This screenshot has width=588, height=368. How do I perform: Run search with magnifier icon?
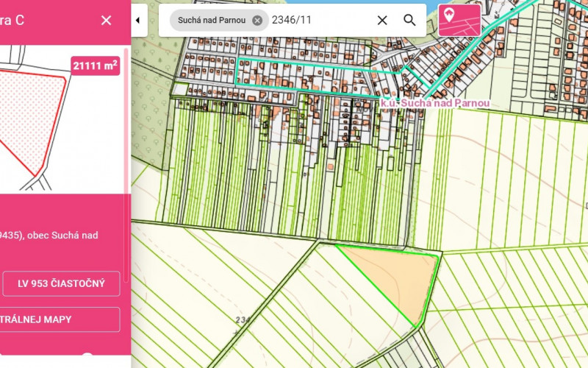click(x=409, y=21)
